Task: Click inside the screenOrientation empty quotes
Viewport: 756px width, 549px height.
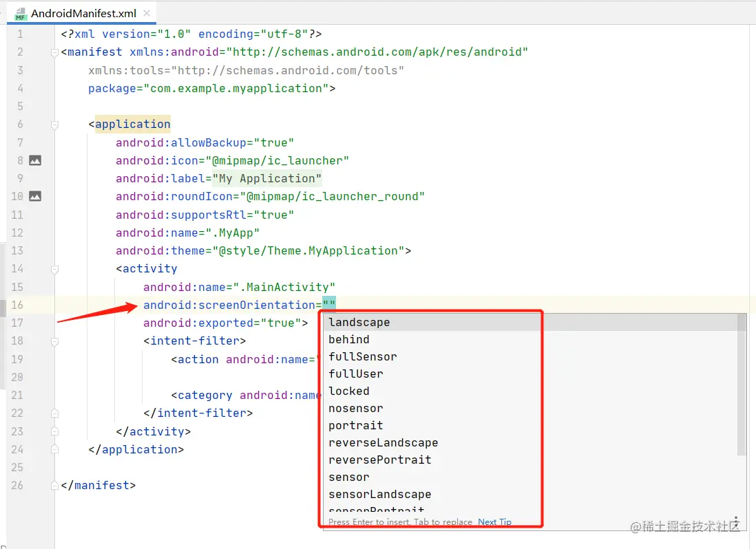Action: pyautogui.click(x=329, y=305)
